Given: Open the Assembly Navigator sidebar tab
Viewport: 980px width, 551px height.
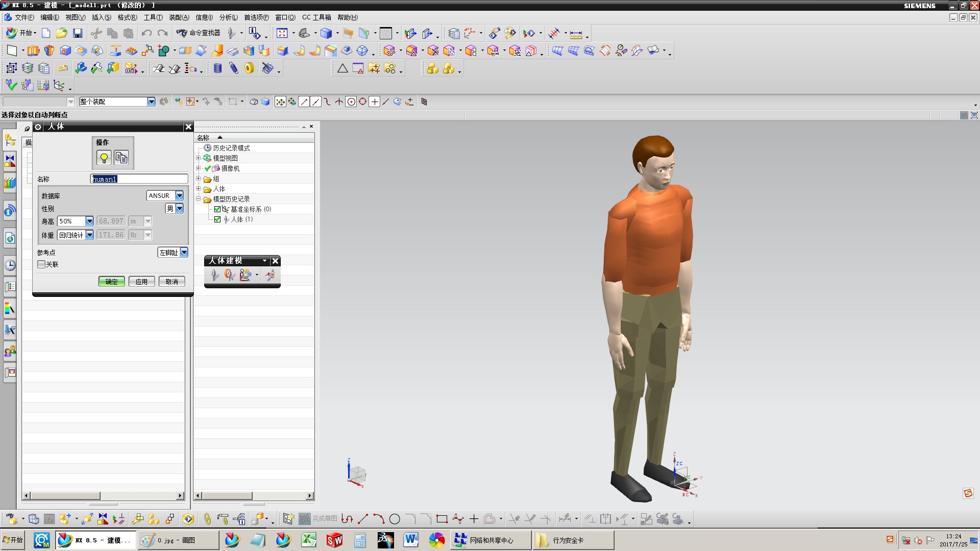Looking at the screenshot, I should [x=10, y=139].
